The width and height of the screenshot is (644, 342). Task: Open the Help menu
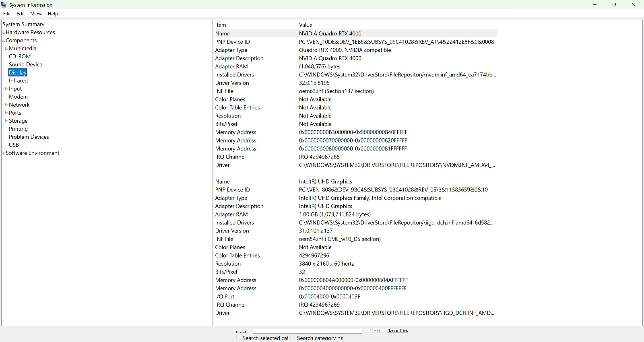coord(53,14)
